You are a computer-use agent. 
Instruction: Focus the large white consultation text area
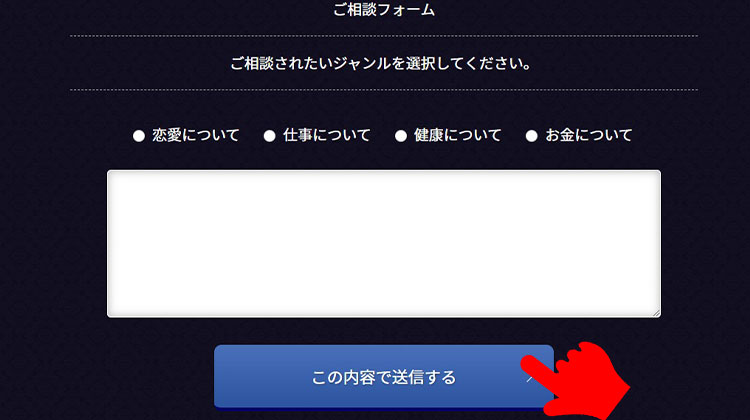coord(384,243)
